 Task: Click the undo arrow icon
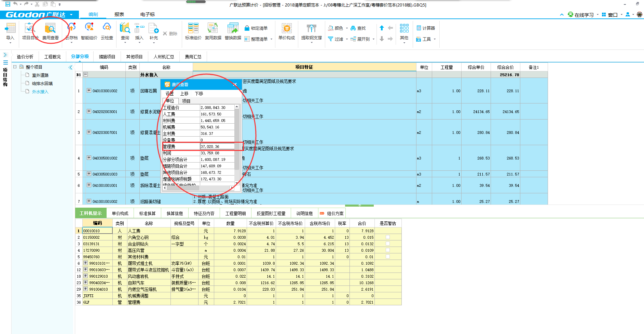15,4
